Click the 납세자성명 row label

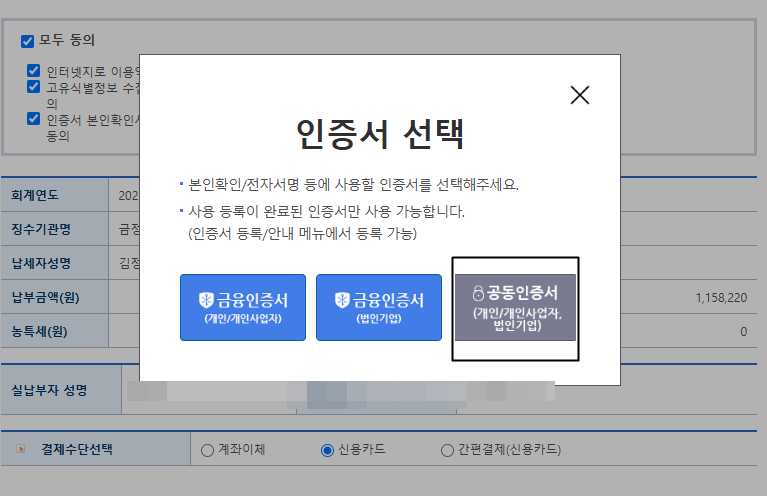[x=41, y=263]
